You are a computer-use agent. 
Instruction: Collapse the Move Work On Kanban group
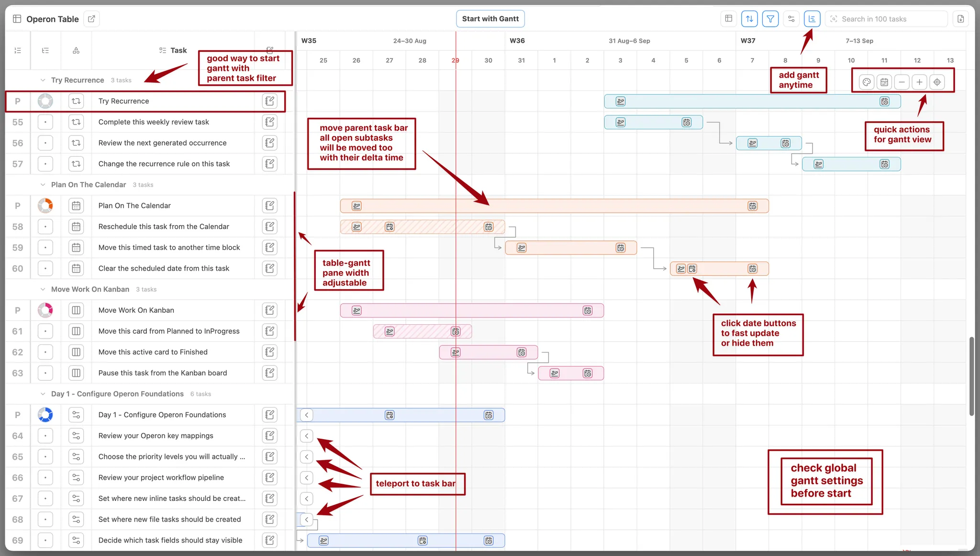[43, 289]
